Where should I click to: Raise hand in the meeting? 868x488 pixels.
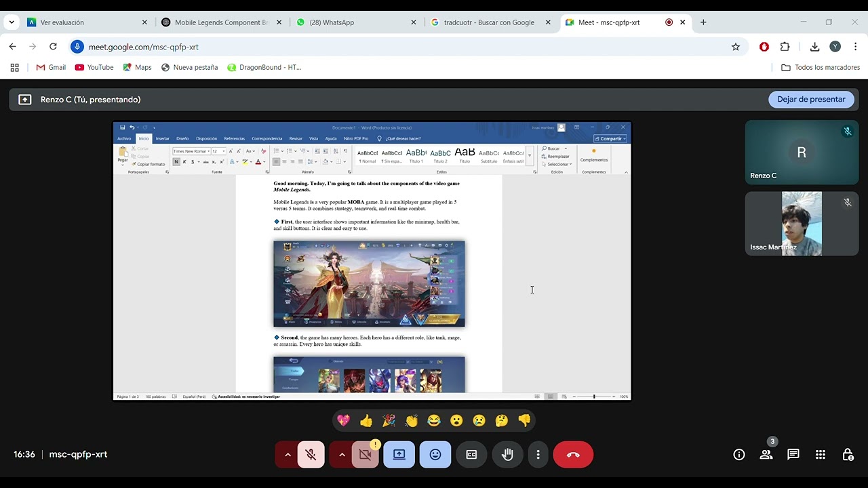point(507,455)
